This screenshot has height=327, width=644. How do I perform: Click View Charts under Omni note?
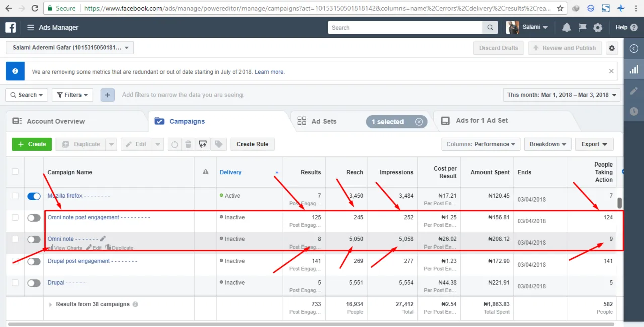pos(65,248)
